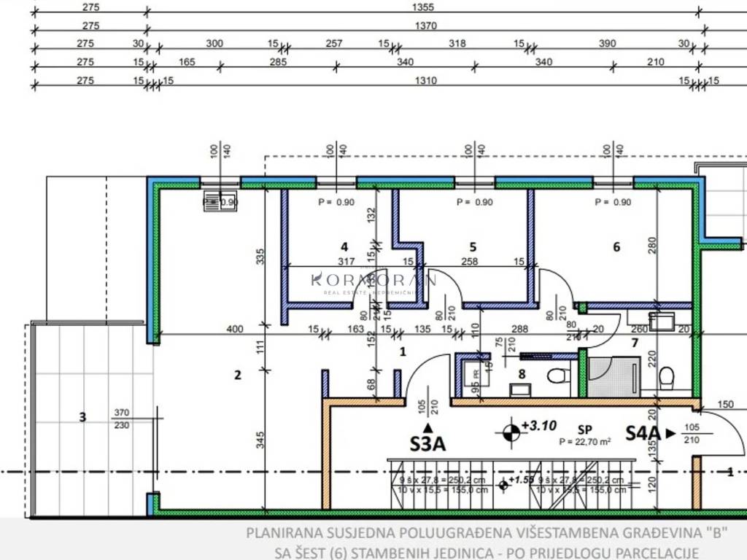Click the Kormoran real estate watermark
This screenshot has height=560, width=747.
373,282
